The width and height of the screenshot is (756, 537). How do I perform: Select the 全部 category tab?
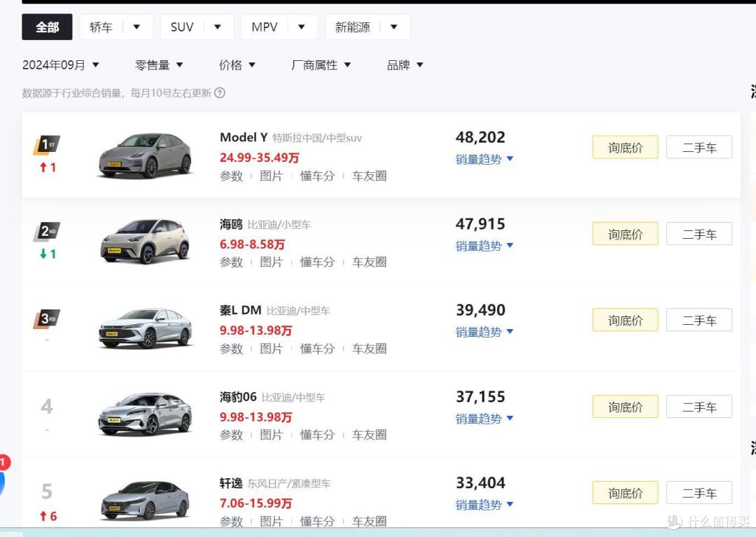pos(47,27)
